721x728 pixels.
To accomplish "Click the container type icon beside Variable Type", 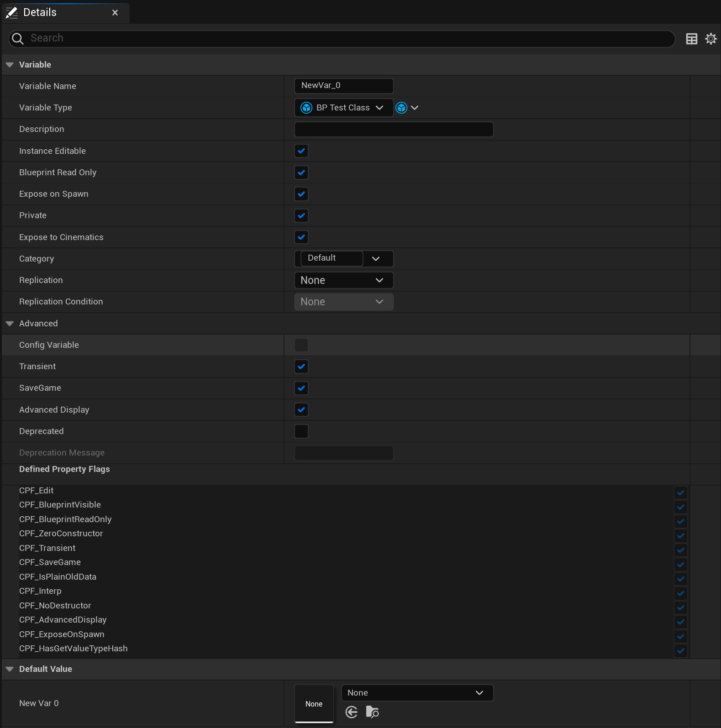I will (x=407, y=108).
